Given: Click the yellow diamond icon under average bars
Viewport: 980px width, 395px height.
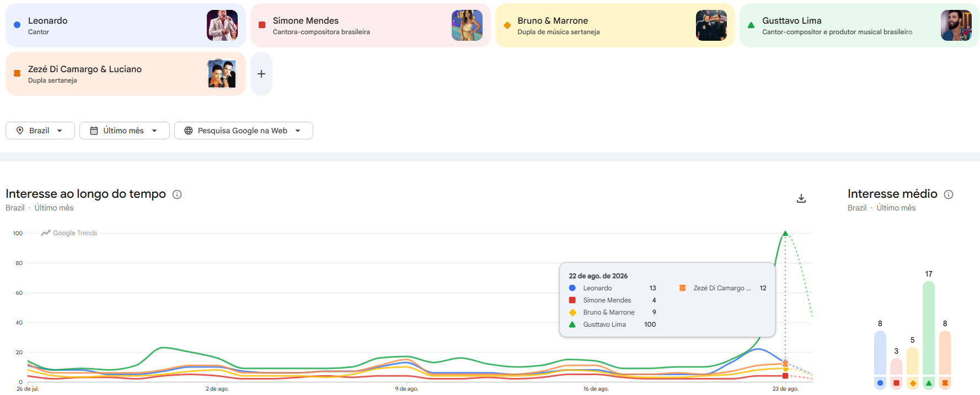Looking at the screenshot, I should click(x=913, y=383).
